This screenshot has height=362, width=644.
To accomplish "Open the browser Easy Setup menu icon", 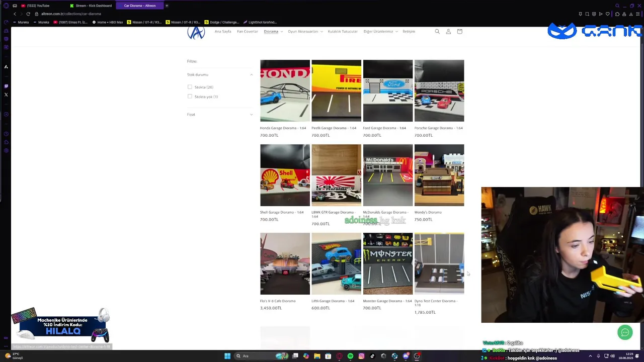I will coord(637,14).
